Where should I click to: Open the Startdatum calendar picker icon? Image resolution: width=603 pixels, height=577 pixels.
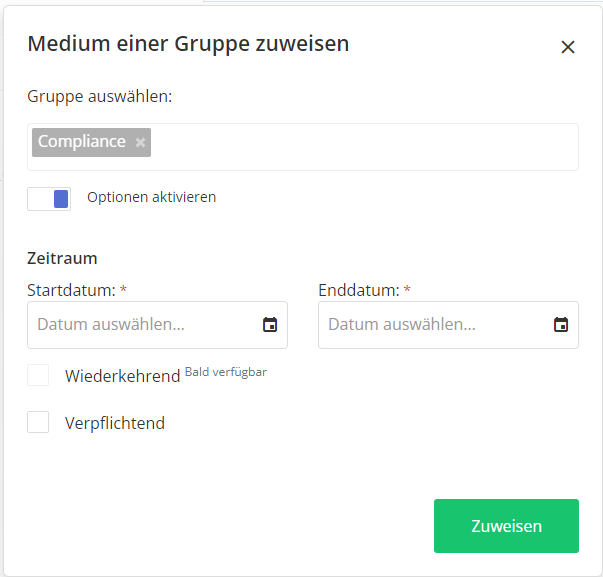269,325
